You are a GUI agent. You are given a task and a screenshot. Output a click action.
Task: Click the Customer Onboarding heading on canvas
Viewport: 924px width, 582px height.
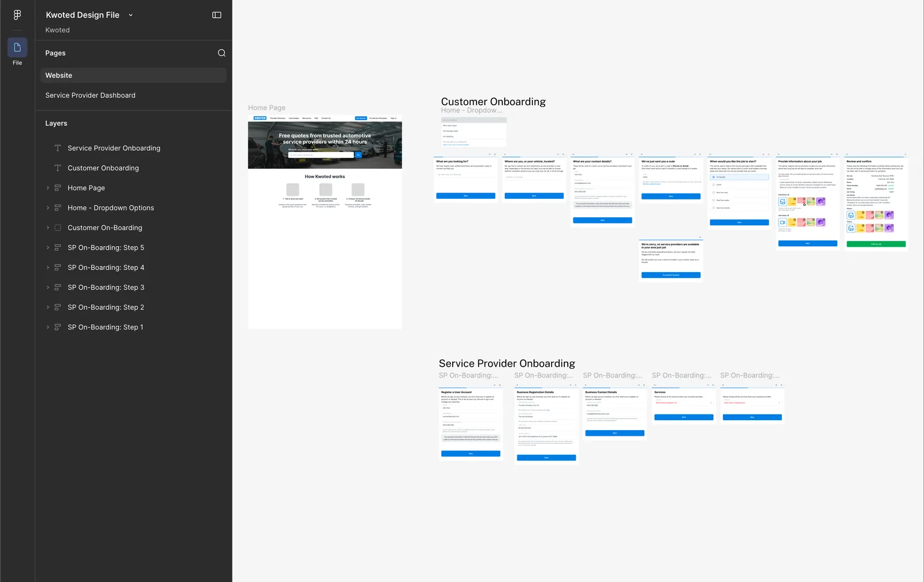pyautogui.click(x=493, y=101)
